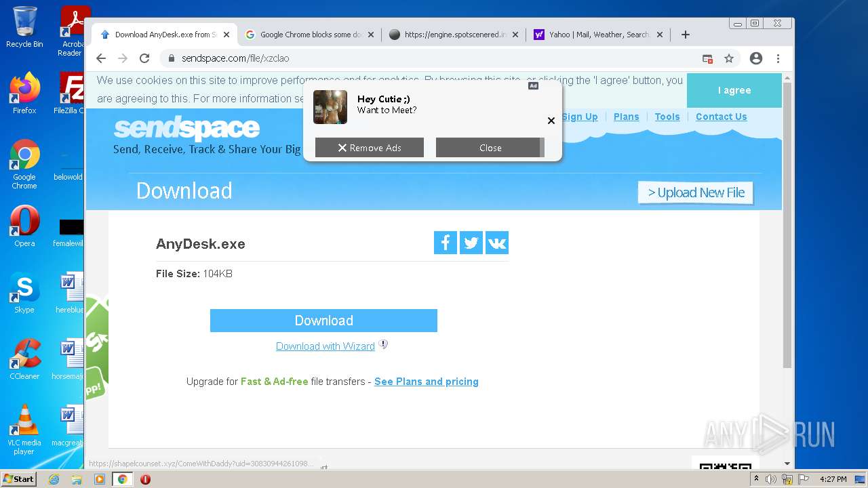Open Windows Explorer from the taskbar
The height and width of the screenshot is (488, 868).
pyautogui.click(x=77, y=479)
